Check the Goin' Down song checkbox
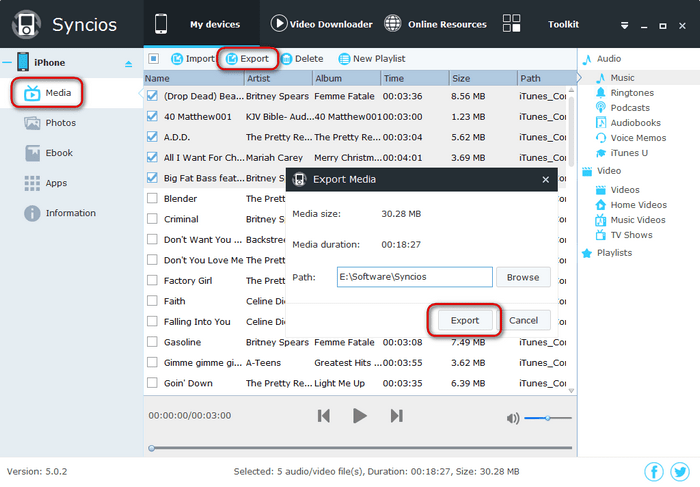This screenshot has width=700, height=487. click(152, 383)
